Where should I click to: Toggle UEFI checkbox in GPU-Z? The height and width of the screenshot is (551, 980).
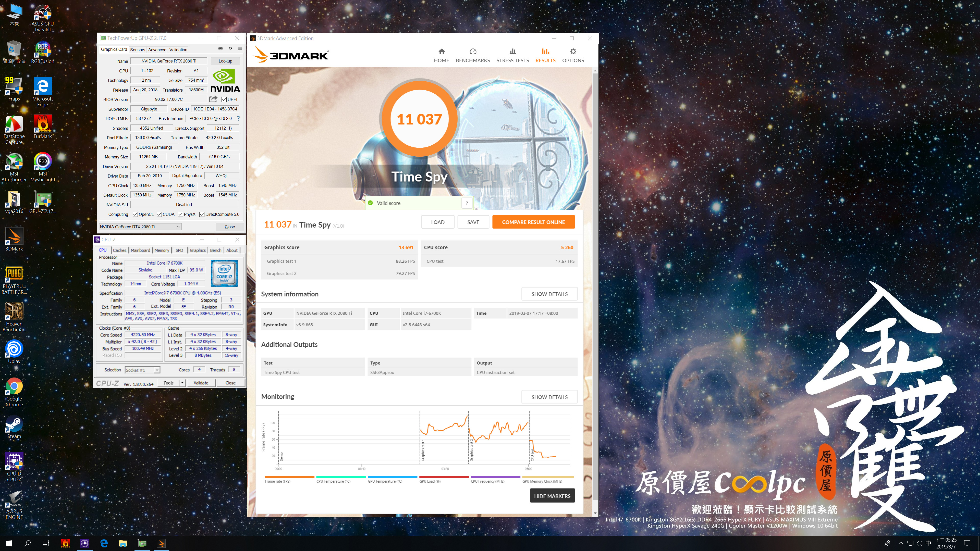[x=224, y=100]
